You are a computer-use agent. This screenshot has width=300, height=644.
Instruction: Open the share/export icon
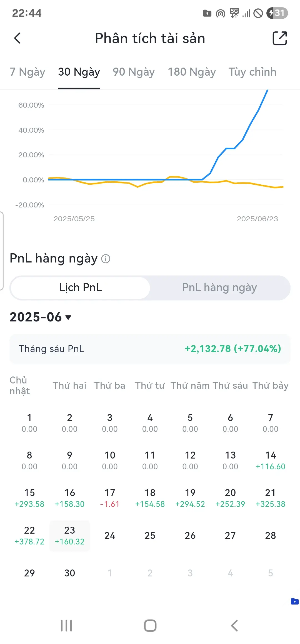click(x=279, y=38)
